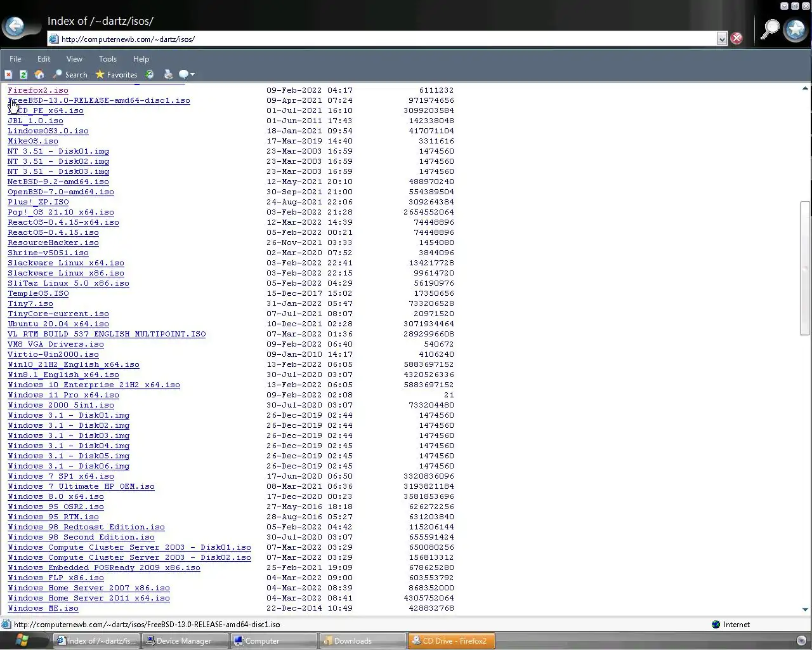Click the Windows Start orb

coord(22,640)
